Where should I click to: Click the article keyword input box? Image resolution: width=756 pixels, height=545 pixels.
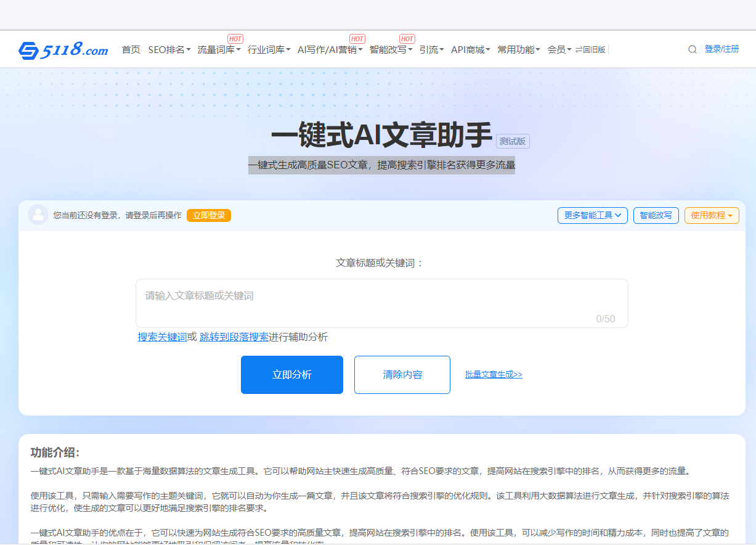tap(381, 303)
